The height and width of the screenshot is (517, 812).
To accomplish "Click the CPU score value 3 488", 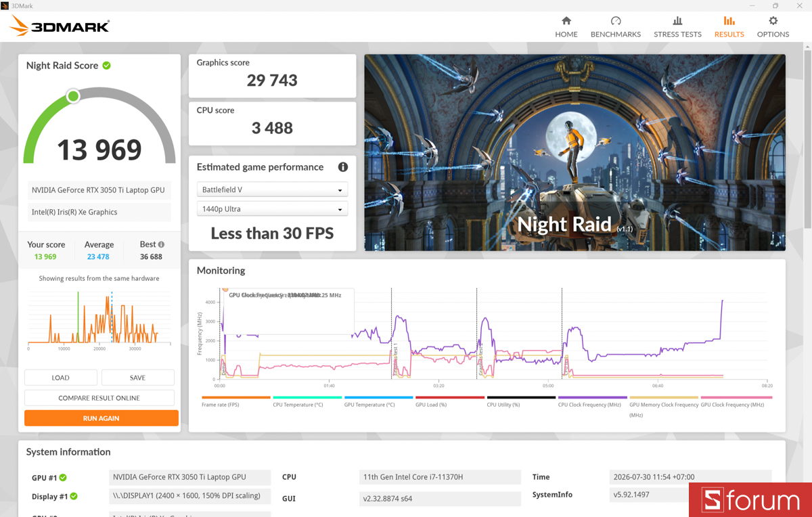I will point(272,128).
